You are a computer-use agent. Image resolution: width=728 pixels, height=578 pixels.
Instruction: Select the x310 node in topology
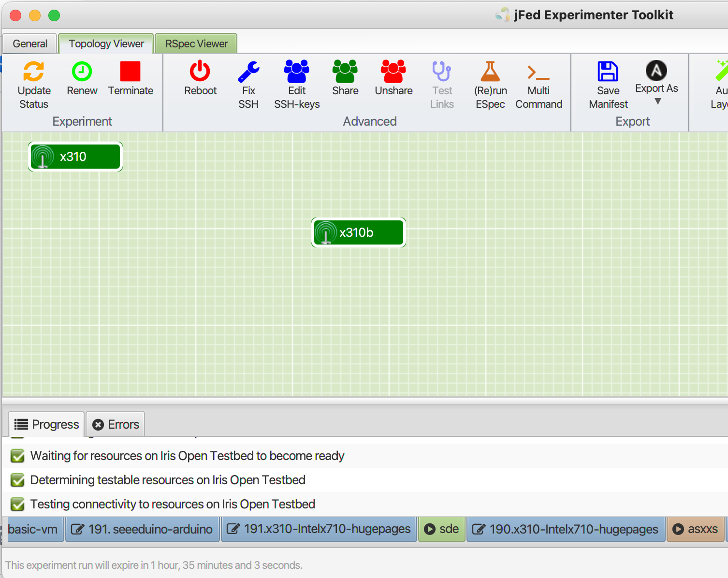(x=75, y=157)
